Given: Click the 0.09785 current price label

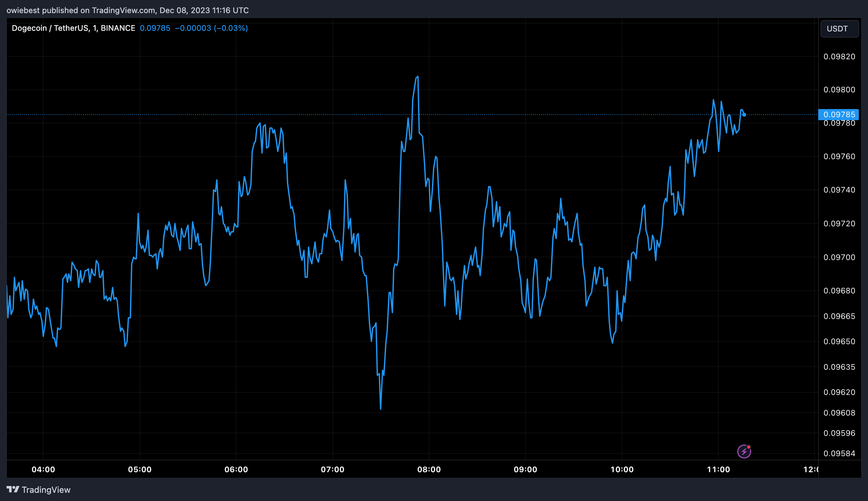Looking at the screenshot, I should point(839,114).
